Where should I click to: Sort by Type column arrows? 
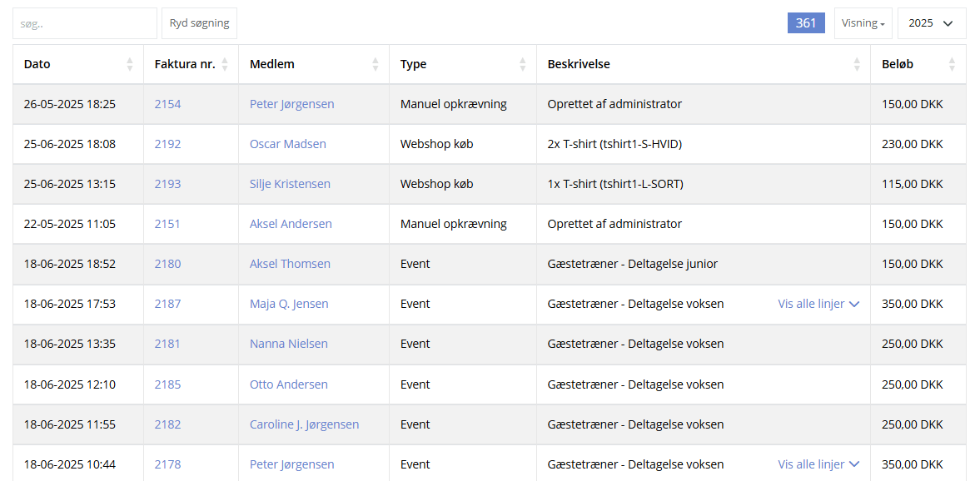tap(523, 64)
